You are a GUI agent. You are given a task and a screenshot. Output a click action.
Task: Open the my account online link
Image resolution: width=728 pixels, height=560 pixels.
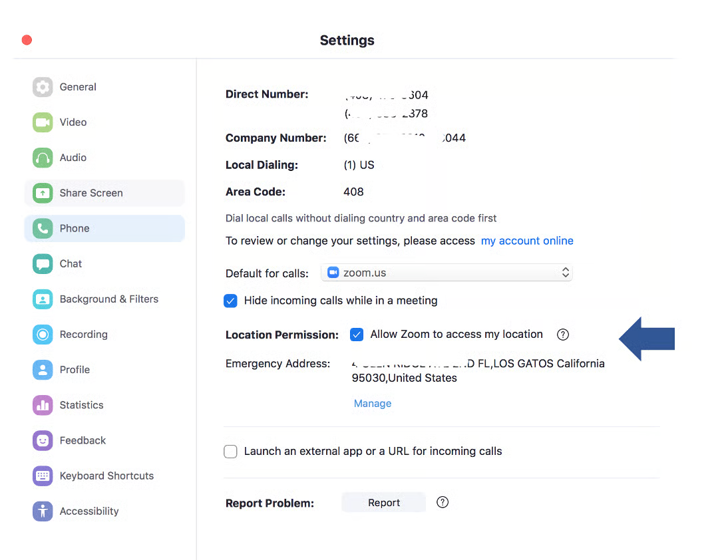[x=527, y=241]
